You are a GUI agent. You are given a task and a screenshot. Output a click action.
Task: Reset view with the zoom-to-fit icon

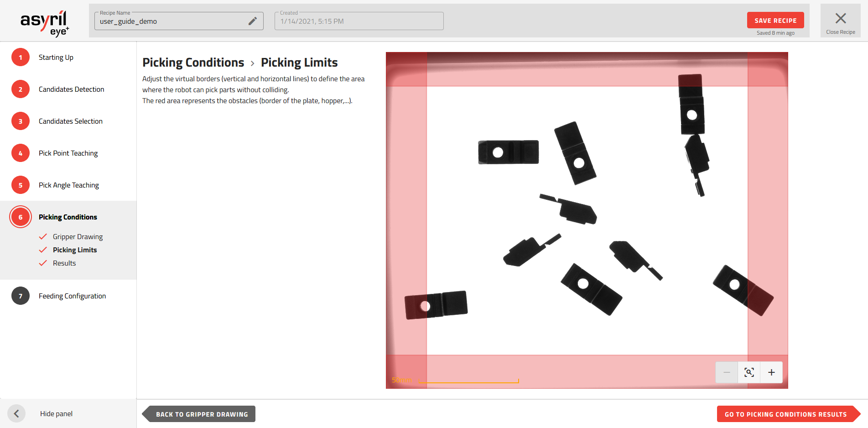(x=749, y=372)
